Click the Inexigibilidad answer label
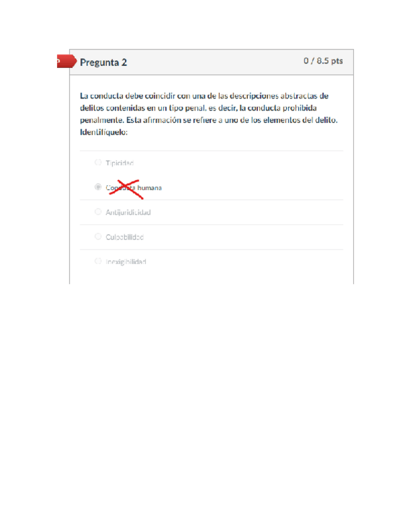 pyautogui.click(x=125, y=262)
